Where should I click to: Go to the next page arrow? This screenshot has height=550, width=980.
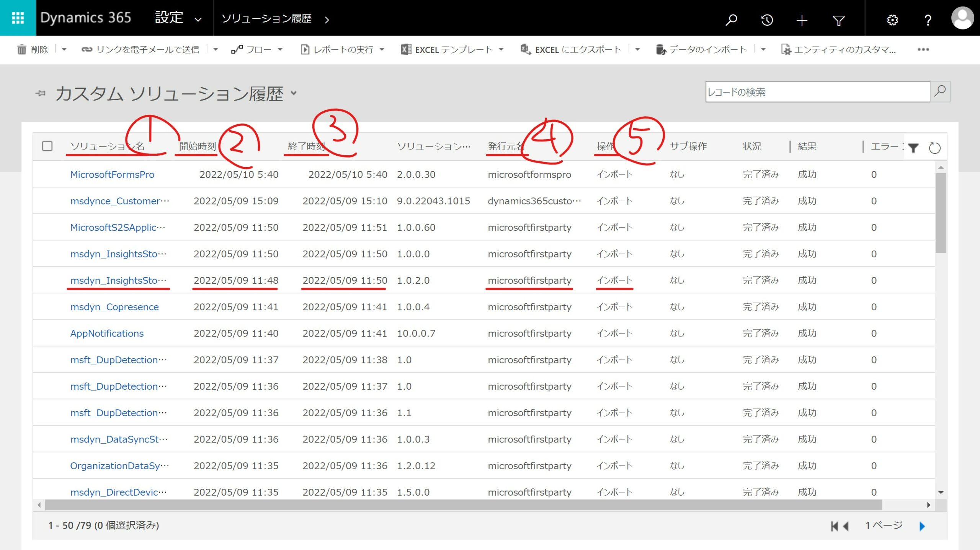(x=922, y=526)
